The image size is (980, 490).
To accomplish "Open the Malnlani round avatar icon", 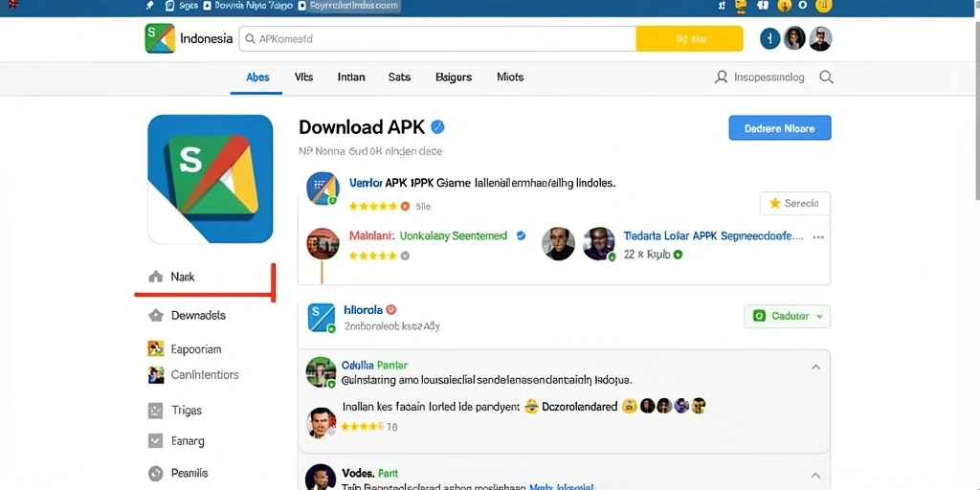I will 323,244.
